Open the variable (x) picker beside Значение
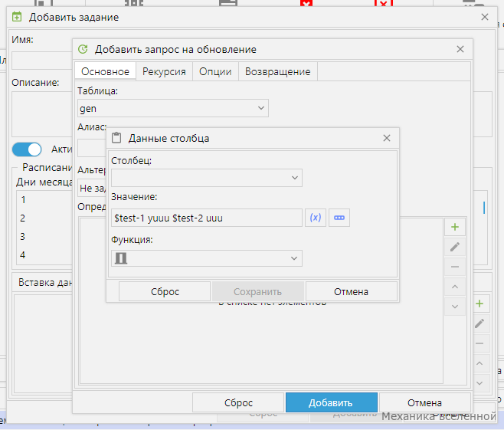 pyautogui.click(x=316, y=218)
